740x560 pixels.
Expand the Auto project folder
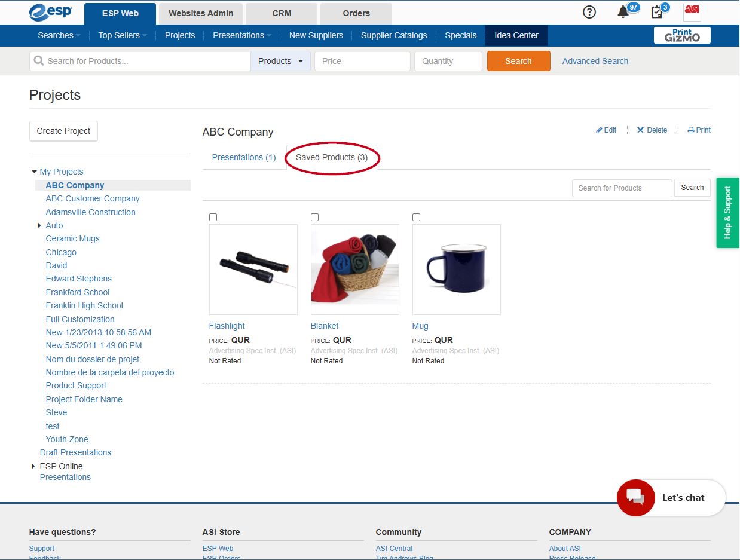click(39, 225)
